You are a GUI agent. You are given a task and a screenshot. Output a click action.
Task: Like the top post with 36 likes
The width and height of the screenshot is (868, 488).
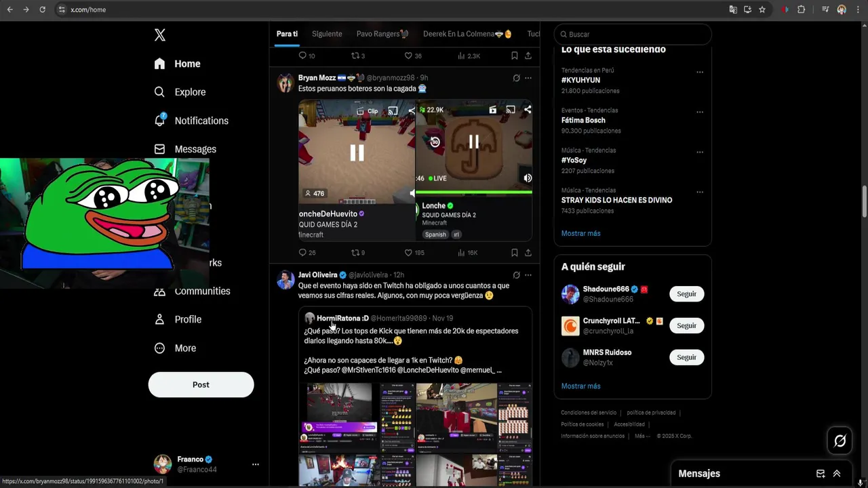pos(412,56)
